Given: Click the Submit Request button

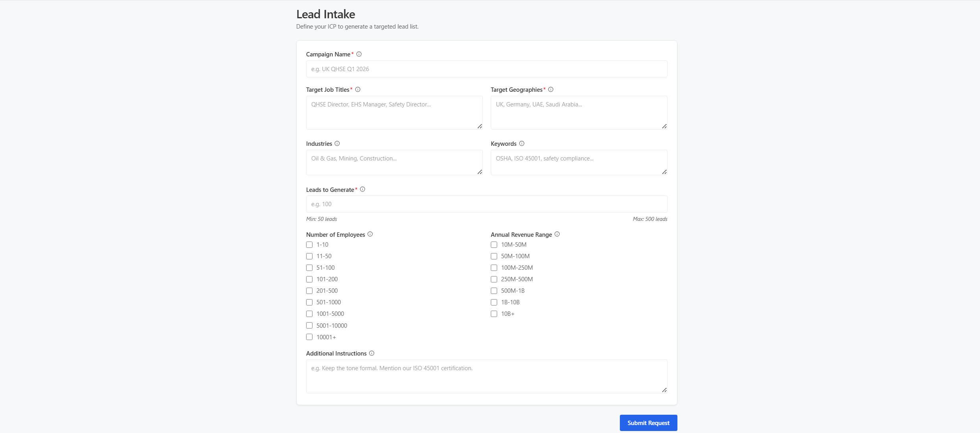Looking at the screenshot, I should click(x=648, y=423).
